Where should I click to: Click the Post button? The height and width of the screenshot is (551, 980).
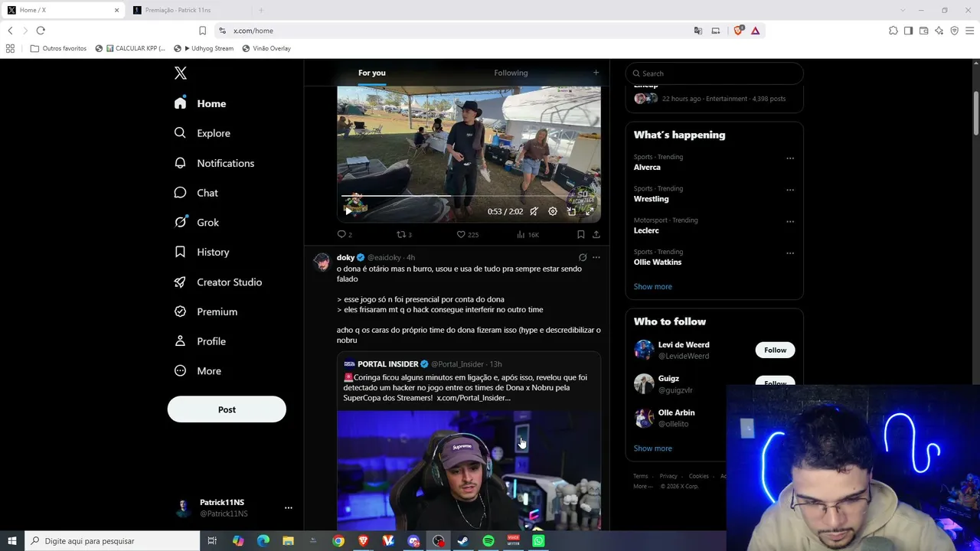(227, 409)
